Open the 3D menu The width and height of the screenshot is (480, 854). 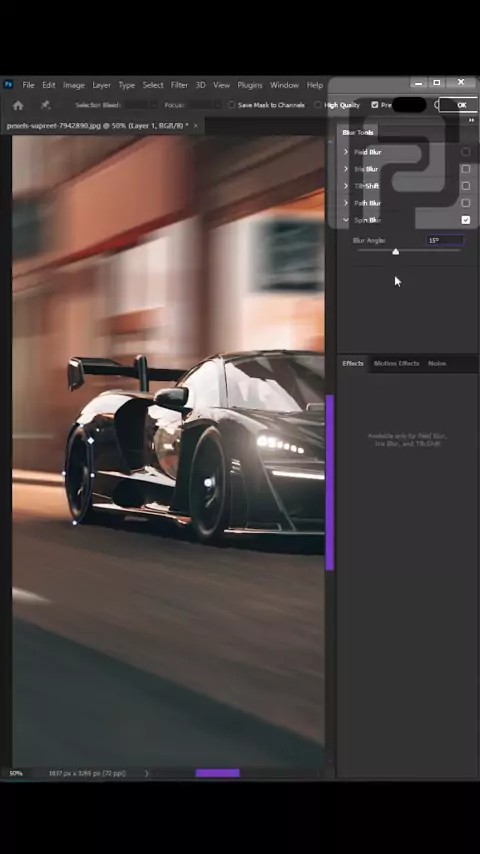coord(200,85)
